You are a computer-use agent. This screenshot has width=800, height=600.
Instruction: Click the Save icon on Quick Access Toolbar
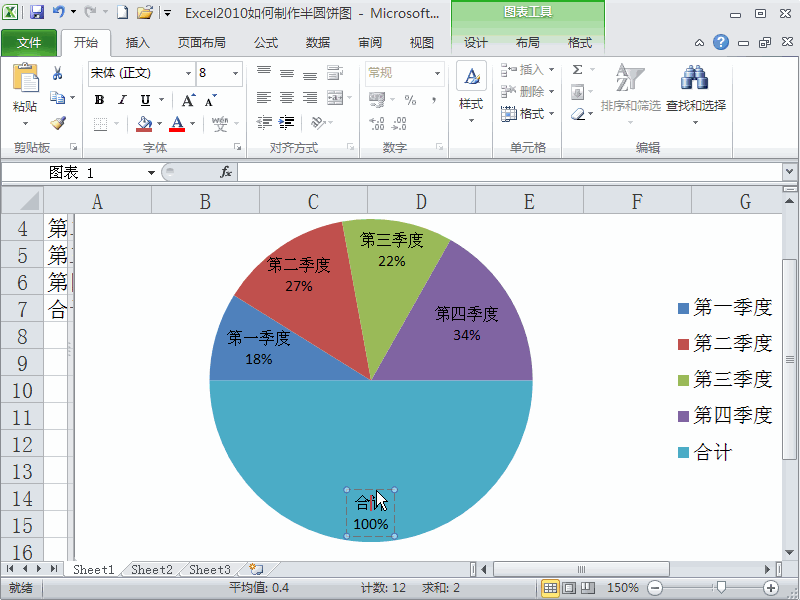pos(37,10)
